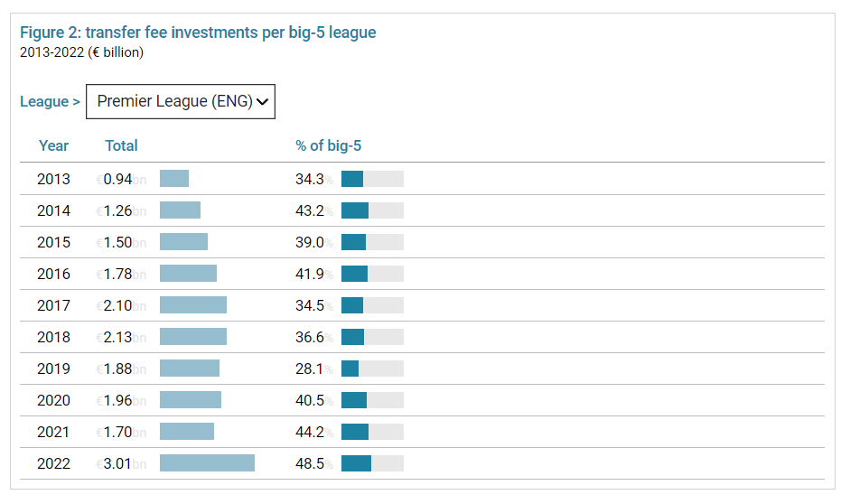The width and height of the screenshot is (850, 504).
Task: Click the 2022 total bar of €3.01bn
Action: 207,463
